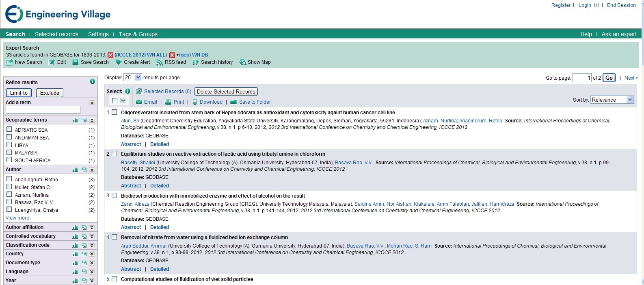
Task: Check the MALAYSIA checkbox
Action: pyautogui.click(x=9, y=152)
